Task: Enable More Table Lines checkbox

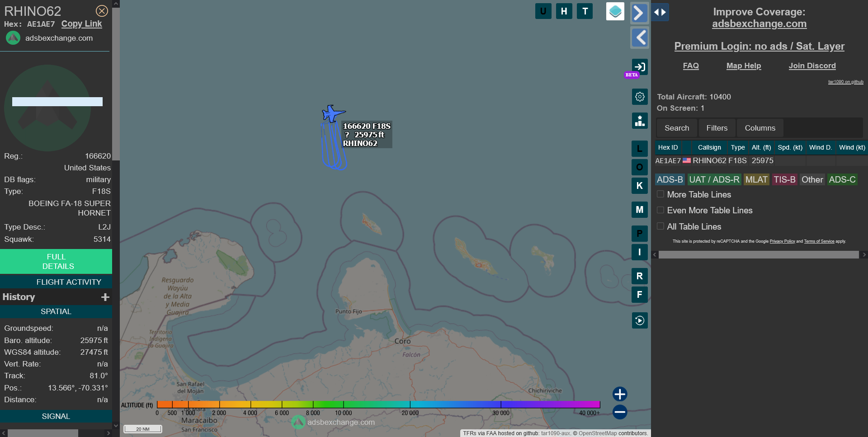Action: pyautogui.click(x=660, y=194)
